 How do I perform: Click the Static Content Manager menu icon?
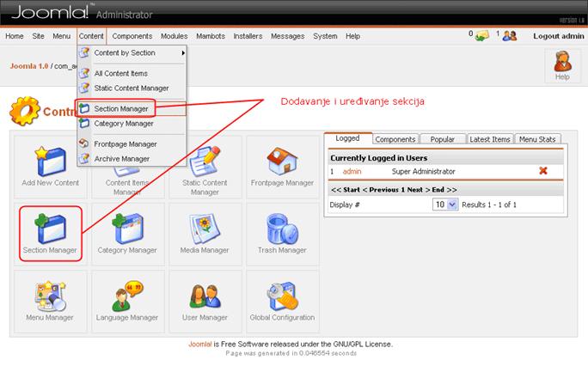[x=84, y=88]
